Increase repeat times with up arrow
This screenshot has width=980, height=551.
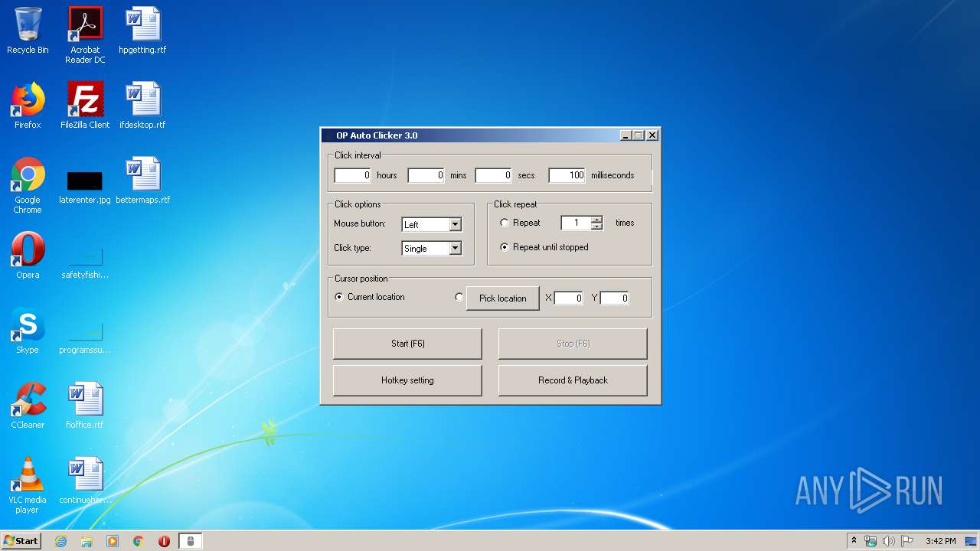click(x=596, y=220)
